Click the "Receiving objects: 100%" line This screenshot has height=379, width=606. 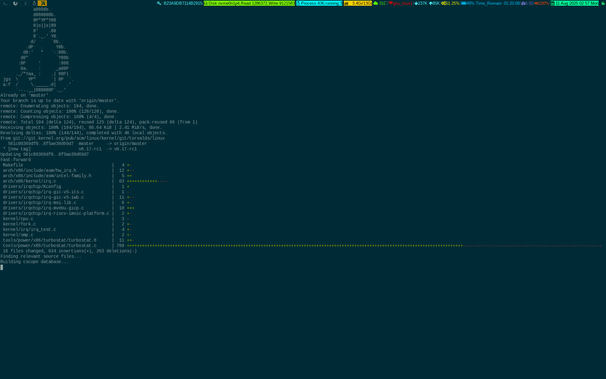pos(81,127)
